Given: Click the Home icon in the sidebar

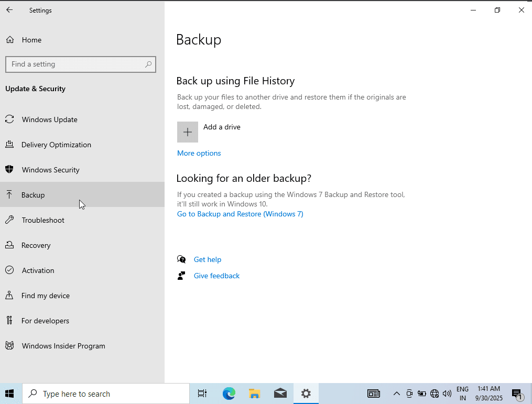Looking at the screenshot, I should [x=9, y=39].
